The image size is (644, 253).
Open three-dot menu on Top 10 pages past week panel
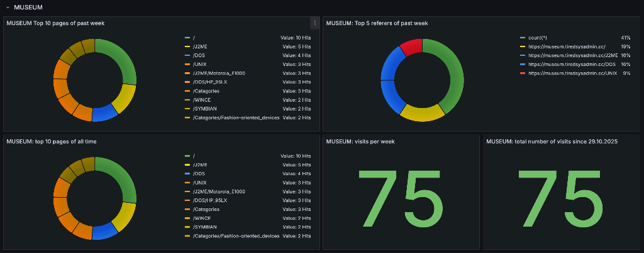tap(315, 23)
